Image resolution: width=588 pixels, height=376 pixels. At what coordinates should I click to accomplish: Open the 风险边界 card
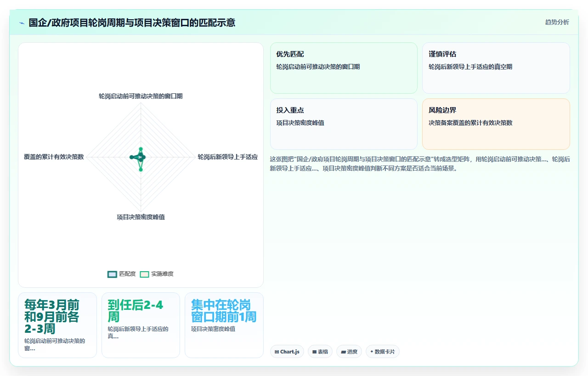coord(496,124)
